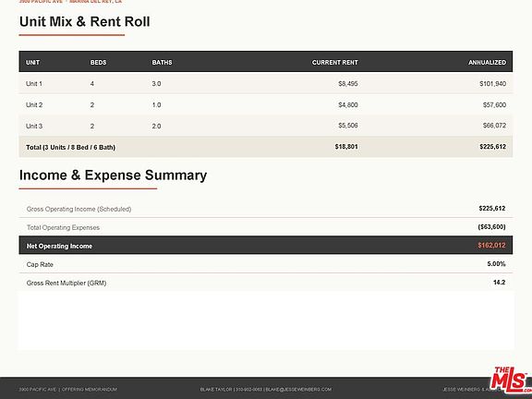Select Unit 3 beds value "2"
This screenshot has height=399, width=532.
pos(92,126)
